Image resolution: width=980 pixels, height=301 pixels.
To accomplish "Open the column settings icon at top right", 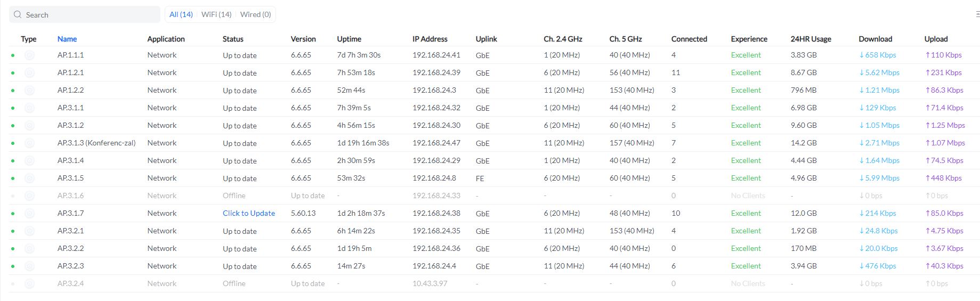I will pyautogui.click(x=977, y=14).
